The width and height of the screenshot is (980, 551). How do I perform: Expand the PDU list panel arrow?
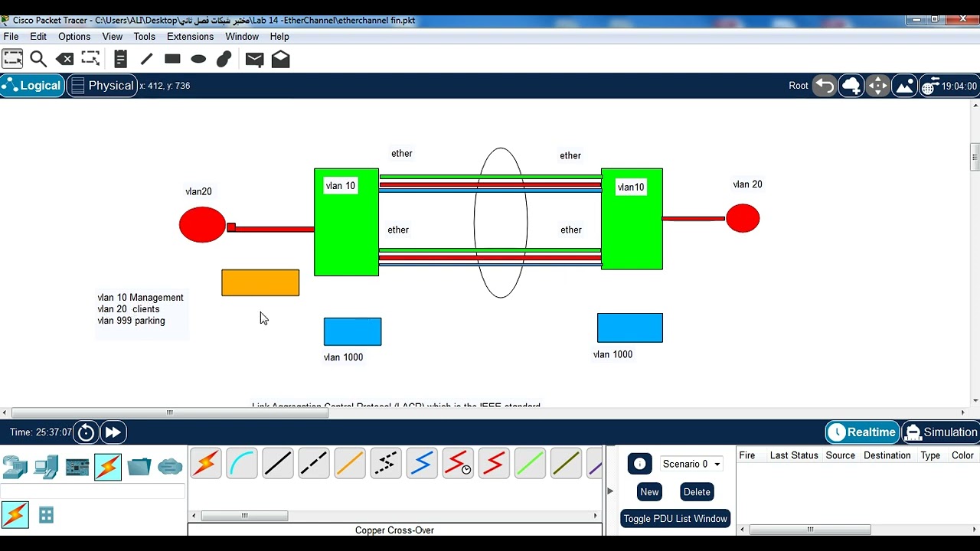tap(610, 491)
